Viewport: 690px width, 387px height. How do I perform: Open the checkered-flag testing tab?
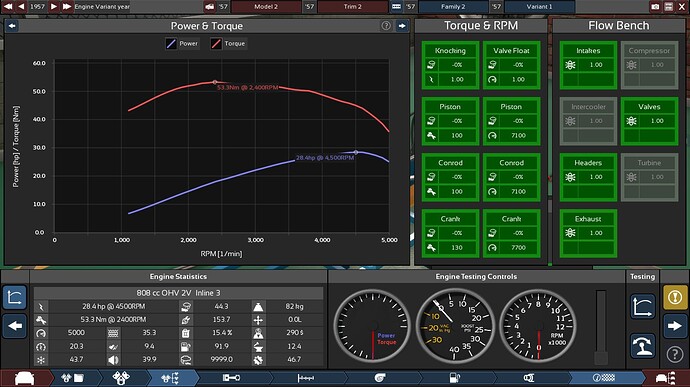pos(603,378)
